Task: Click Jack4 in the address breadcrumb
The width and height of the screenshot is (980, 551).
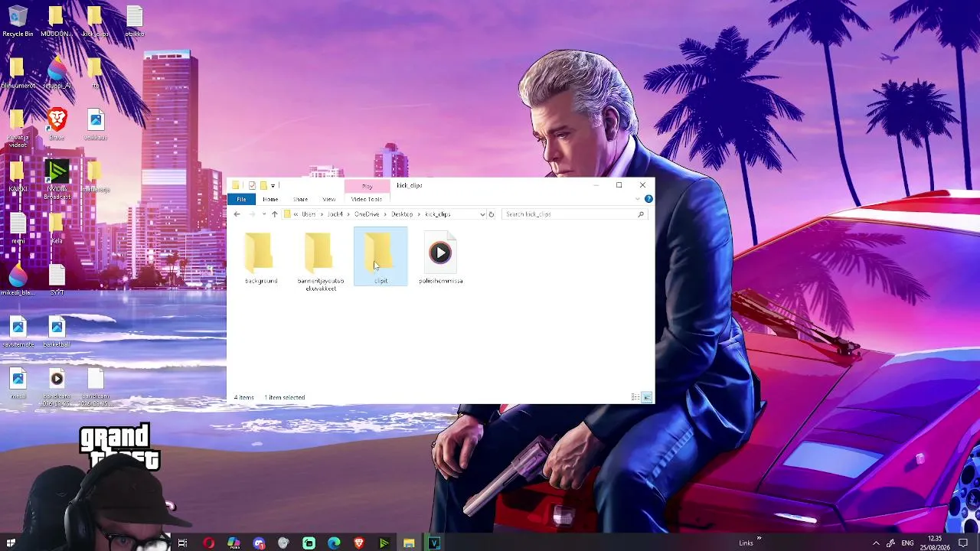Action: pos(335,214)
